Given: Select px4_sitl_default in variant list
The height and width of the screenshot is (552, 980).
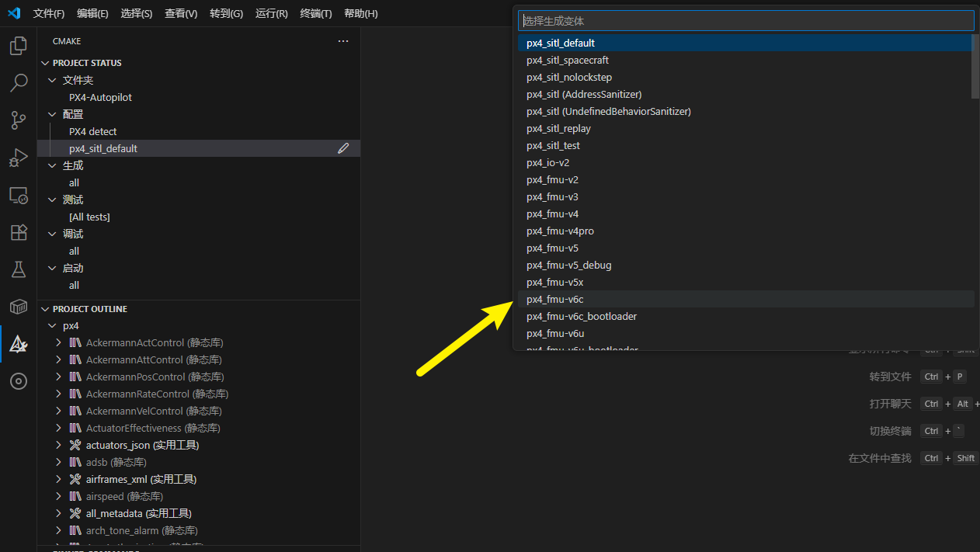Looking at the screenshot, I should (745, 43).
